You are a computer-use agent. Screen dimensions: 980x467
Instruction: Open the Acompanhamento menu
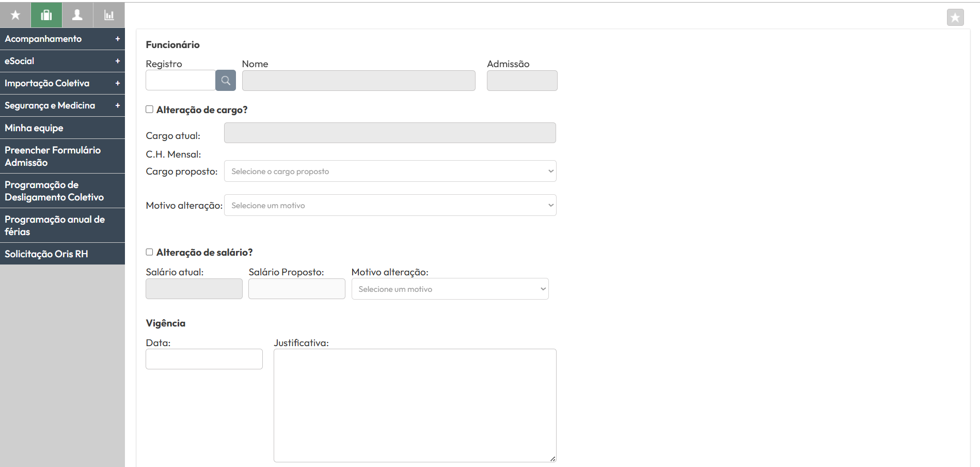click(62, 39)
